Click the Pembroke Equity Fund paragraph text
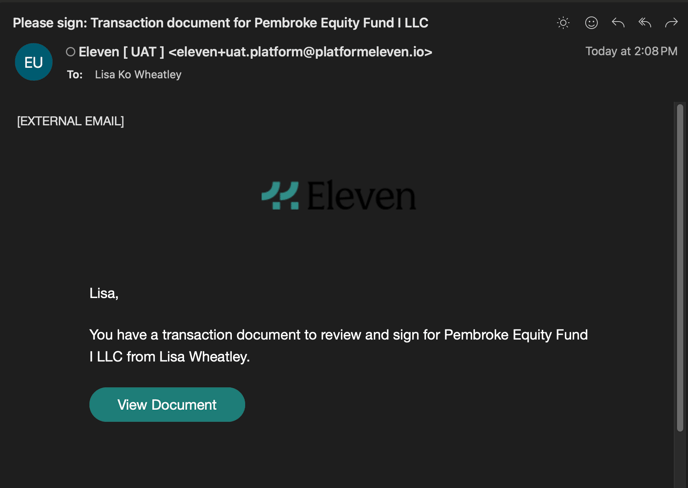The width and height of the screenshot is (688, 488). coord(338,346)
